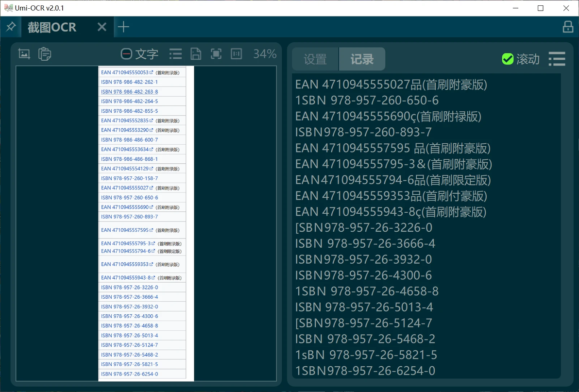This screenshot has height=392, width=579.
Task: Add a new tab with plus button
Action: click(123, 27)
